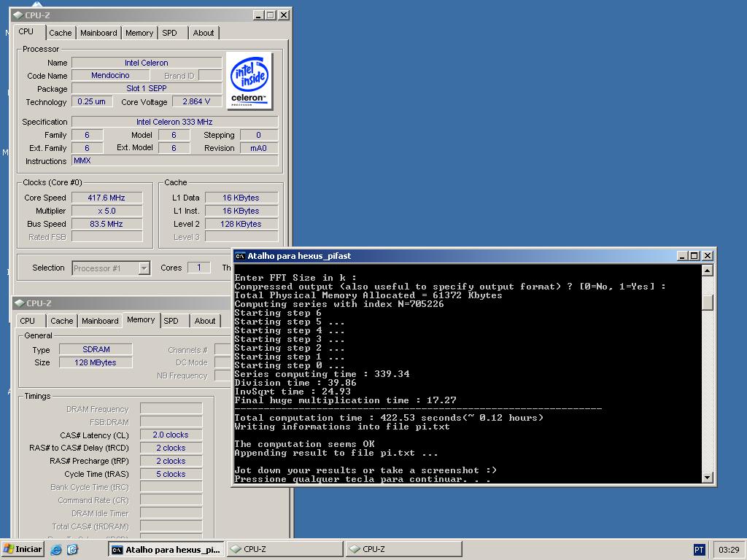Viewport: 747px width, 560px height.
Task: Minimize the command prompt window
Action: point(682,256)
